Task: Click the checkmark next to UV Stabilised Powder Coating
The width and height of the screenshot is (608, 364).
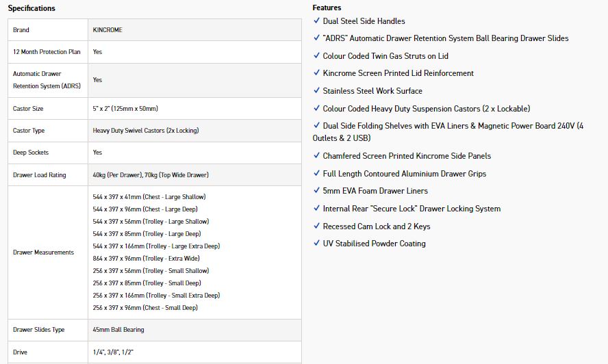Action: (x=316, y=243)
